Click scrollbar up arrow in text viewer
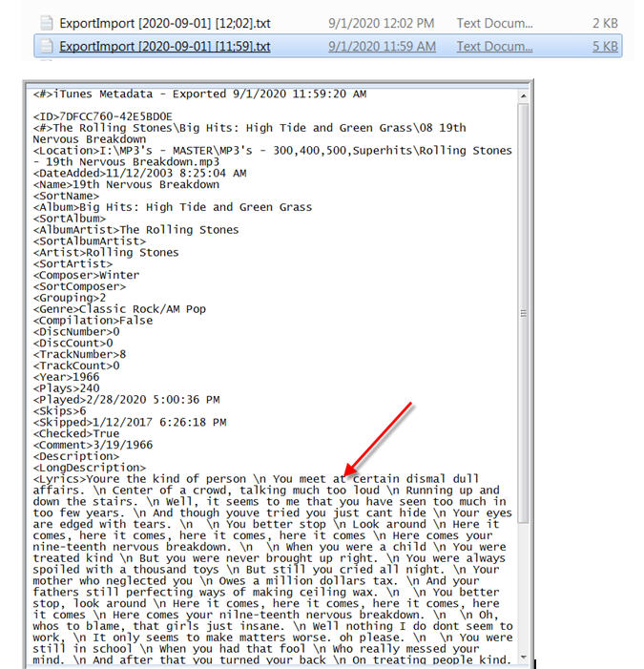644x669 pixels. 523,96
